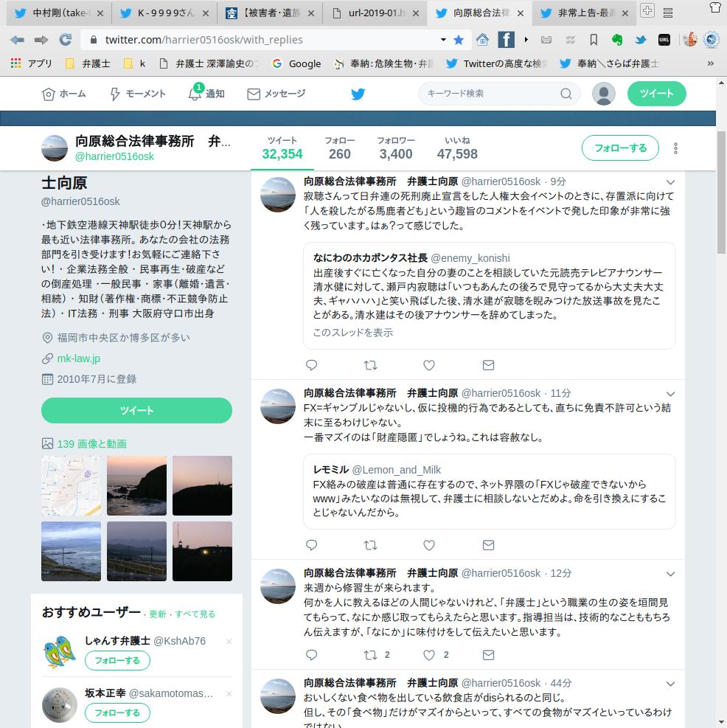Screen dimensions: 727x728
Task: Open the mk-law.jp website link
Action: [78, 358]
